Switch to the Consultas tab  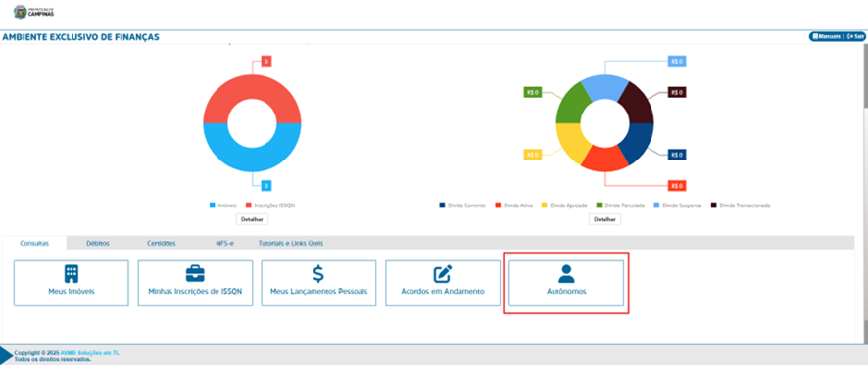[34, 243]
